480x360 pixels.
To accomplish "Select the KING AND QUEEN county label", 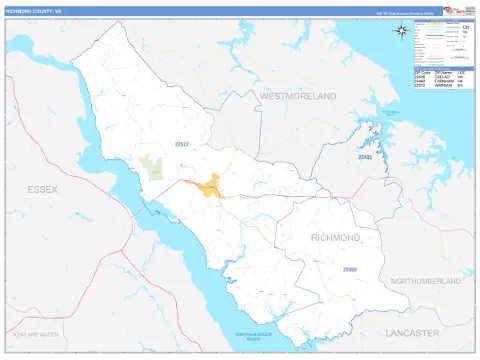I will point(36,334).
